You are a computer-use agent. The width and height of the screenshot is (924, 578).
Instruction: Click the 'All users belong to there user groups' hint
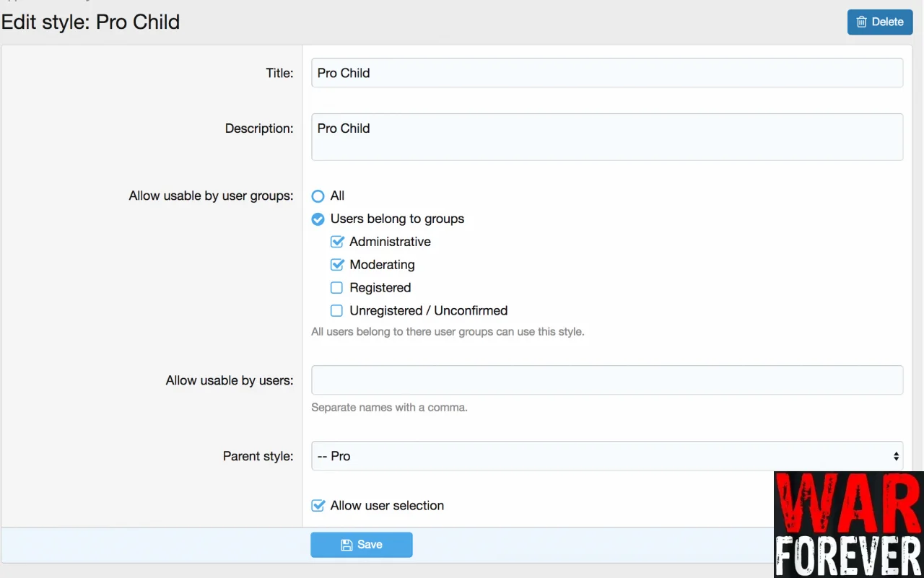pos(448,332)
